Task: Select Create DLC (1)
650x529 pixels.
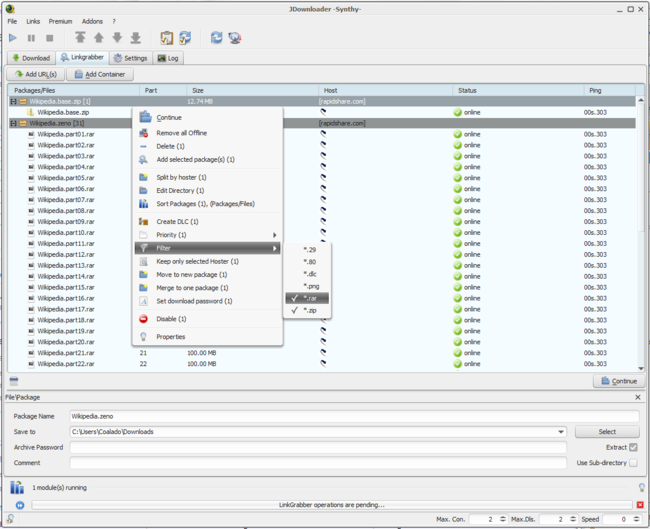Action: [207, 222]
